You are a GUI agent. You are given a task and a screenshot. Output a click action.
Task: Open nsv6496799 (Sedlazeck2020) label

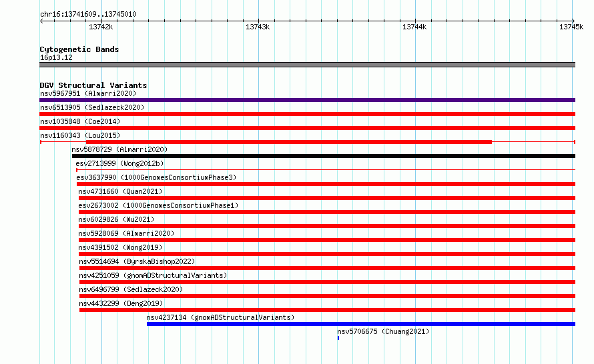[x=131, y=289]
